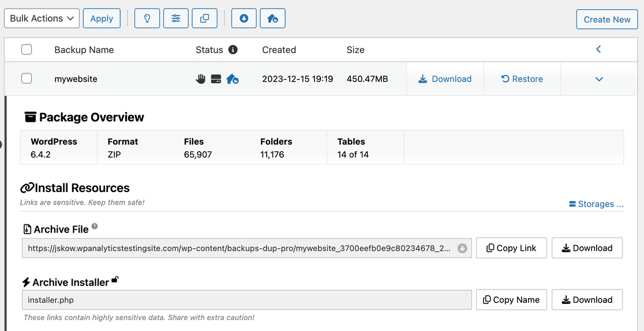The height and width of the screenshot is (331, 644).
Task: Check the mywebsite backup checkbox
Action: point(27,78)
